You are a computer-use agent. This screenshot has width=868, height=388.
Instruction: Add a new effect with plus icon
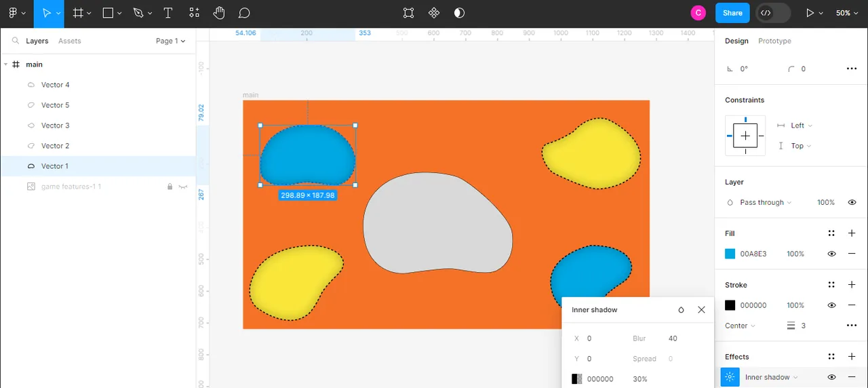click(852, 357)
